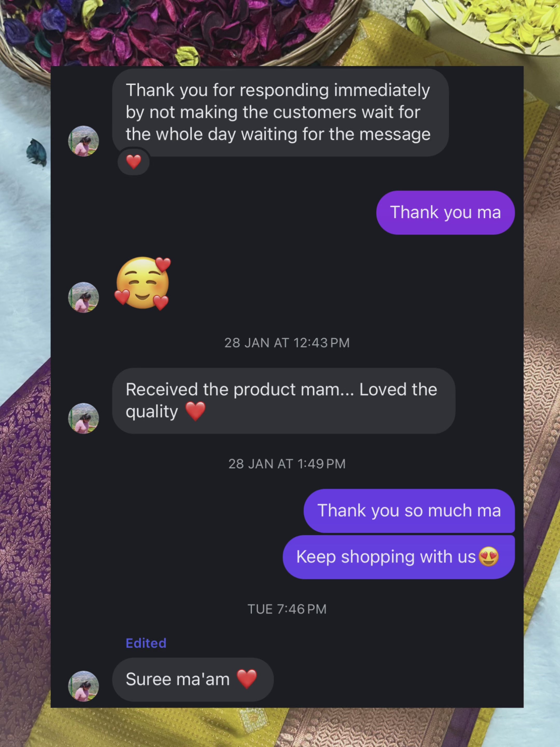The image size is (560, 747).
Task: Click the "28 JAN AT 1:49 PM" timestamp
Action: [287, 464]
